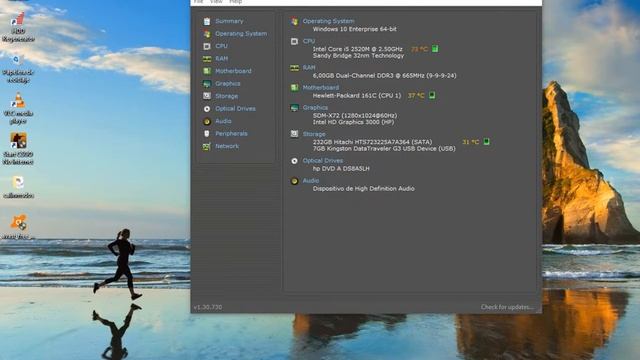Screen dimensions: 640x360
Task: Click the '232GB Hitachi' SATA drive line
Action: (372, 142)
